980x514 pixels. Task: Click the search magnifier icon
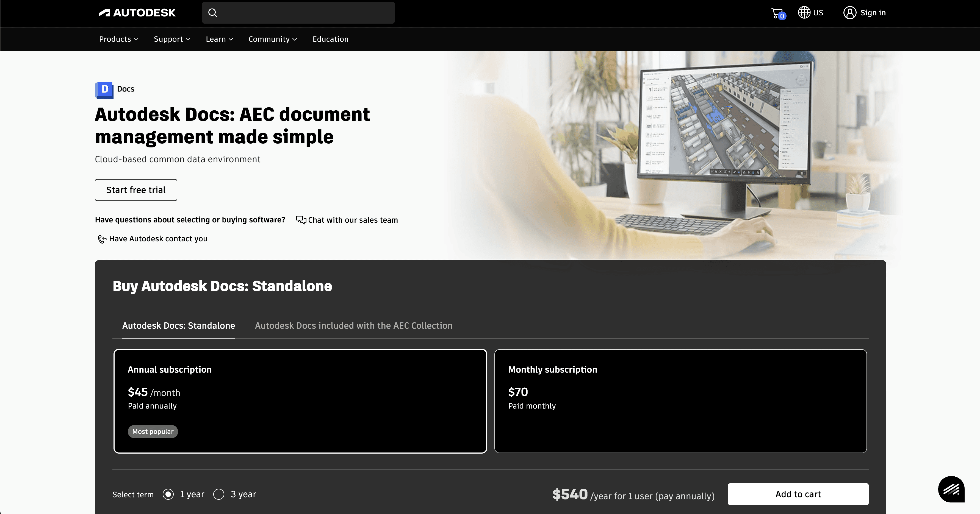[213, 13]
